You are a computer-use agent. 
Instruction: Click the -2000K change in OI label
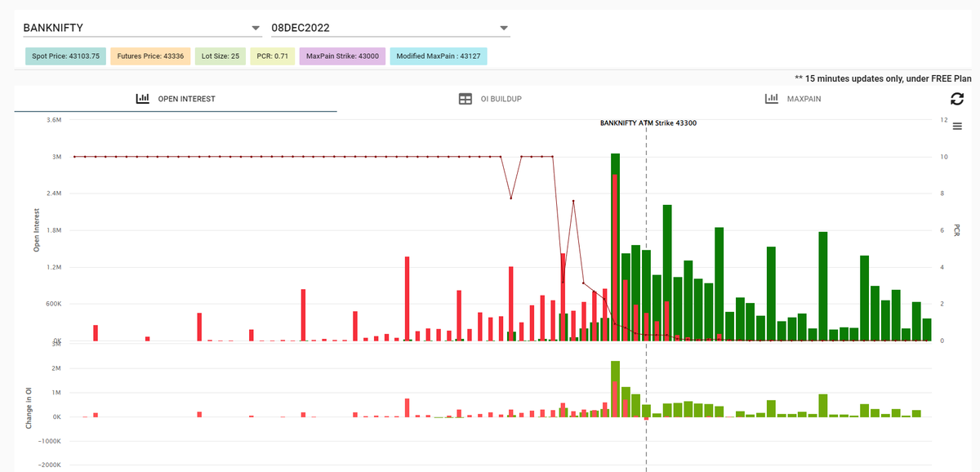(49, 465)
